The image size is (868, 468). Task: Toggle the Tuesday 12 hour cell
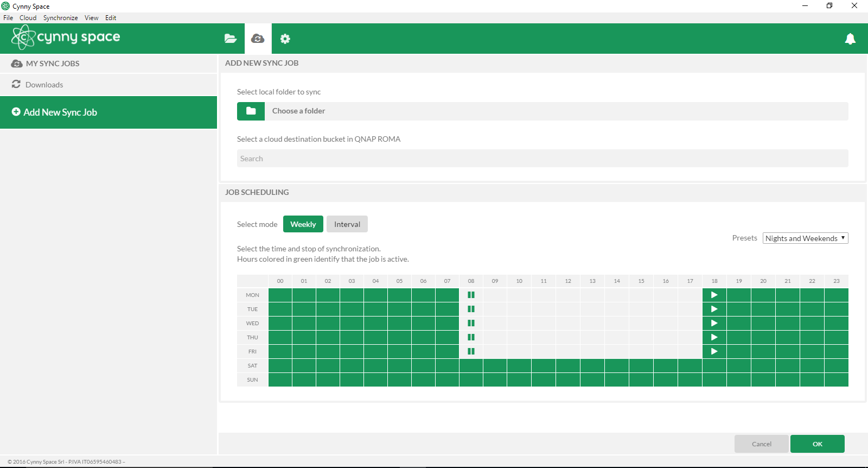[568, 309]
